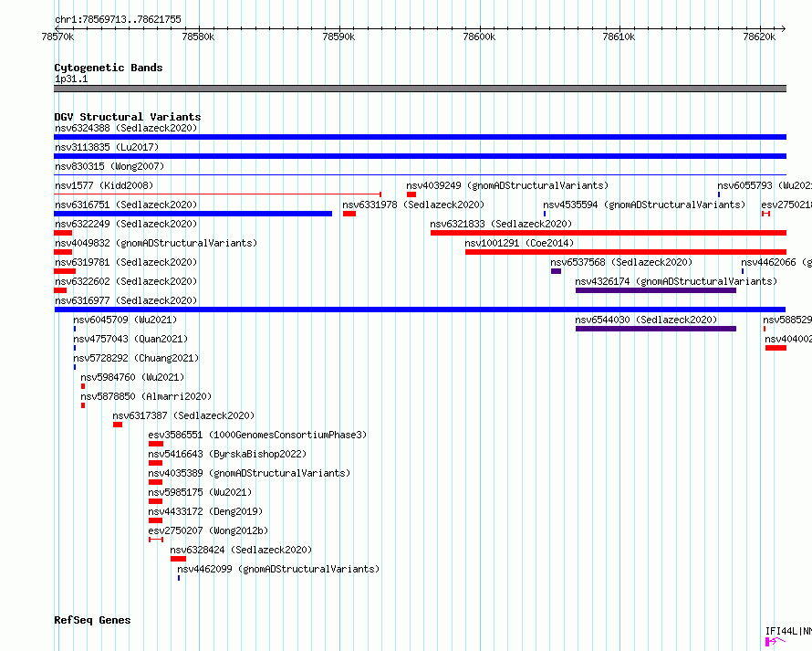812x651 pixels.
Task: Click the RefSeq Genes track title
Action: pyautogui.click(x=92, y=621)
